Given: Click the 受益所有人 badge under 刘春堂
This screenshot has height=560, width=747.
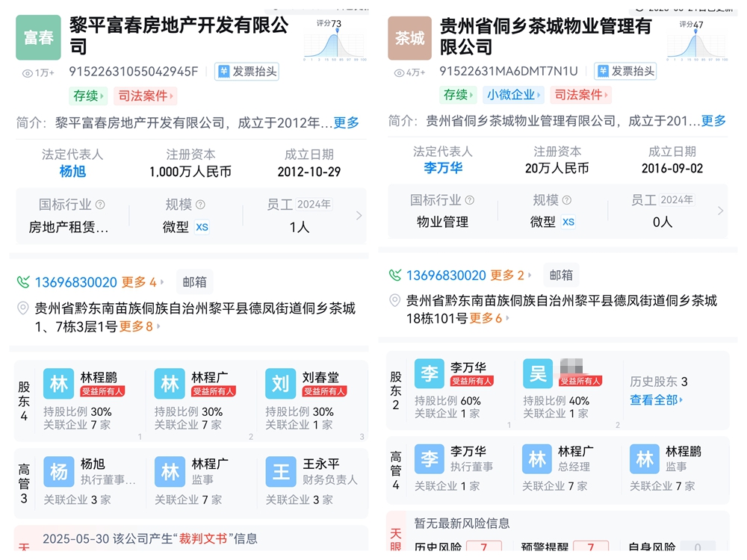Looking at the screenshot, I should pos(324,391).
